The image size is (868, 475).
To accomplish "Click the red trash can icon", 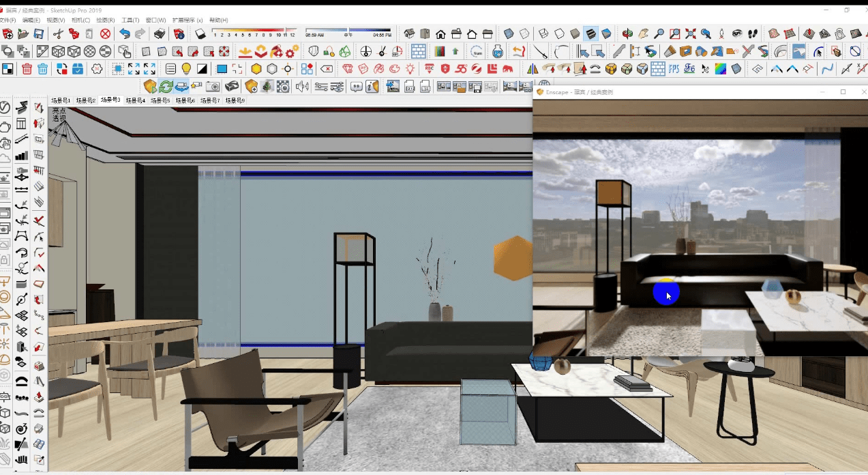I will click(27, 69).
